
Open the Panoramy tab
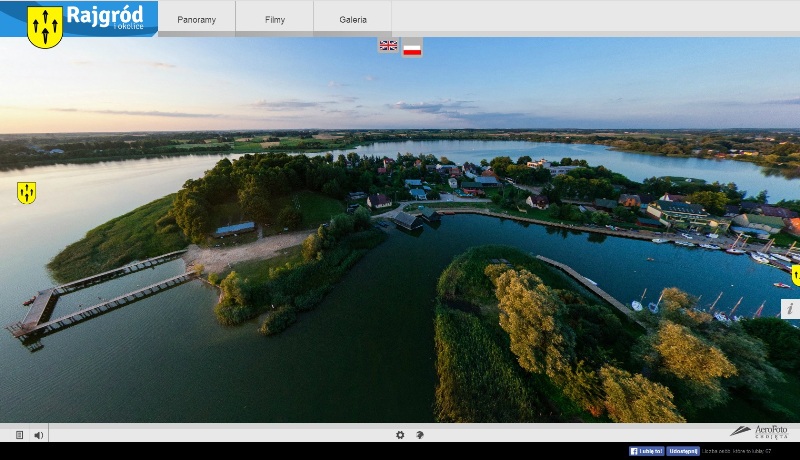pyautogui.click(x=196, y=19)
